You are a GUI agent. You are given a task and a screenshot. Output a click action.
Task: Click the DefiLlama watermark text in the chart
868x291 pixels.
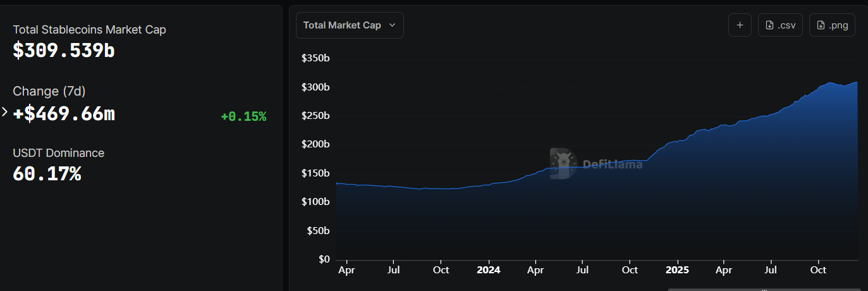click(612, 164)
